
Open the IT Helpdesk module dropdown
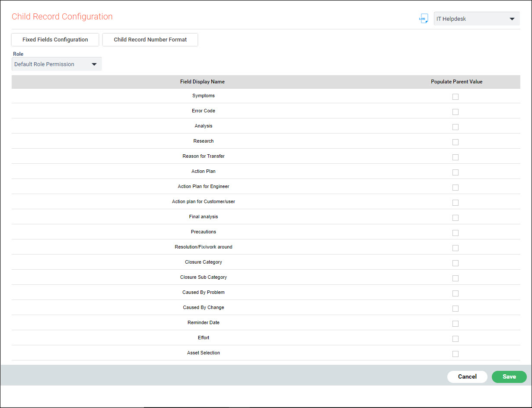(x=476, y=19)
